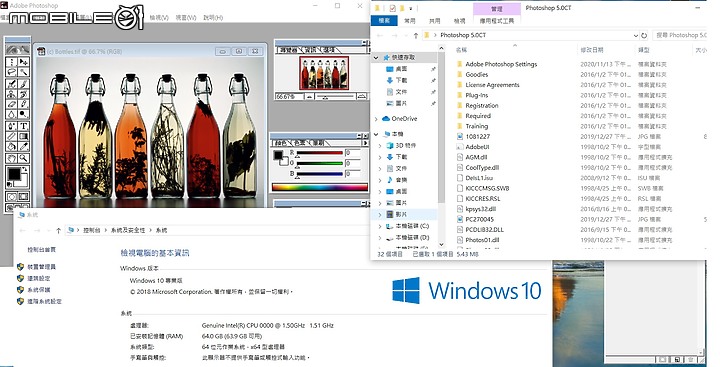
Task: Open 進階系統設定 link in System window
Action: (45, 301)
